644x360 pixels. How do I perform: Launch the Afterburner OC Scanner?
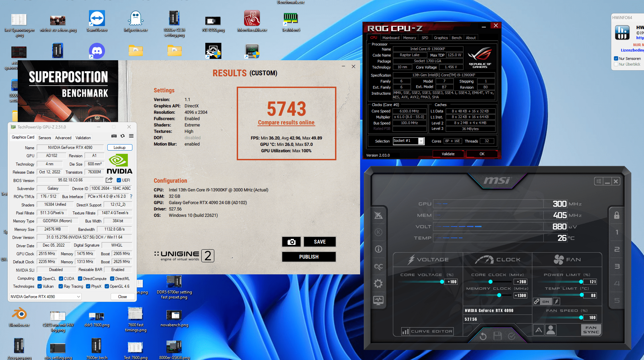point(379,267)
